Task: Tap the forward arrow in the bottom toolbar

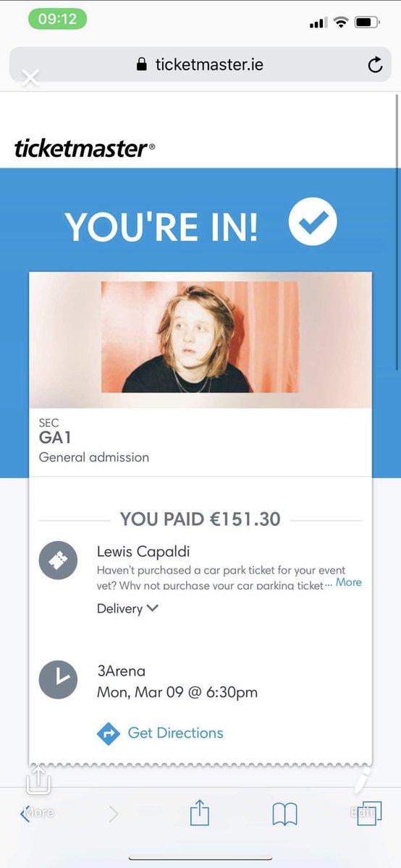Action: [x=114, y=814]
